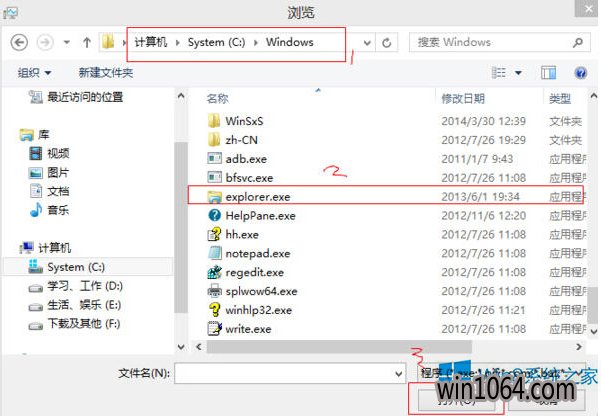601x416 pixels.
Task: Open the 组织 menu
Action: tap(34, 72)
